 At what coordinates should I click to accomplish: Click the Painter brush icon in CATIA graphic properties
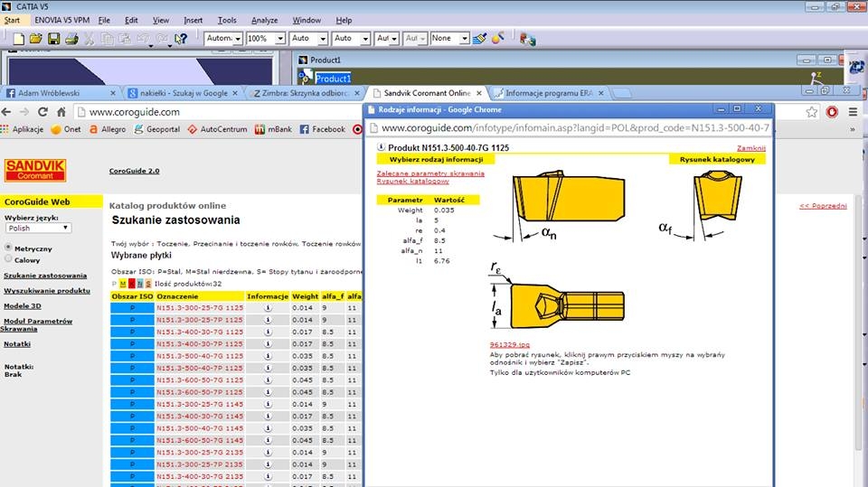(480, 38)
